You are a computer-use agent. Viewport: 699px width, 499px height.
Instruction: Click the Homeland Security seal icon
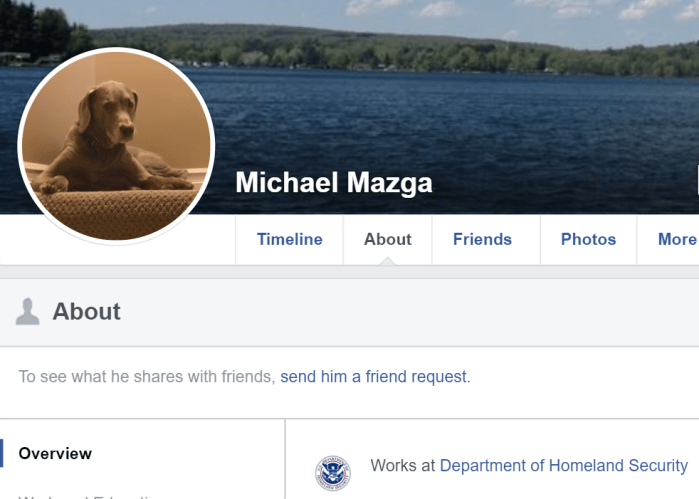click(333, 472)
